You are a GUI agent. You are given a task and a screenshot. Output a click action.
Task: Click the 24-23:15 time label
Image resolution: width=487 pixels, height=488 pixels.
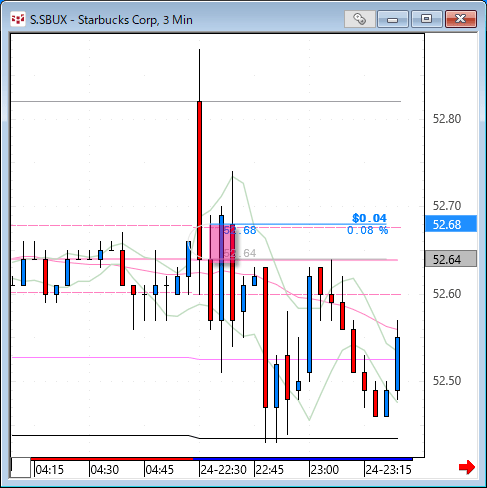[389, 470]
